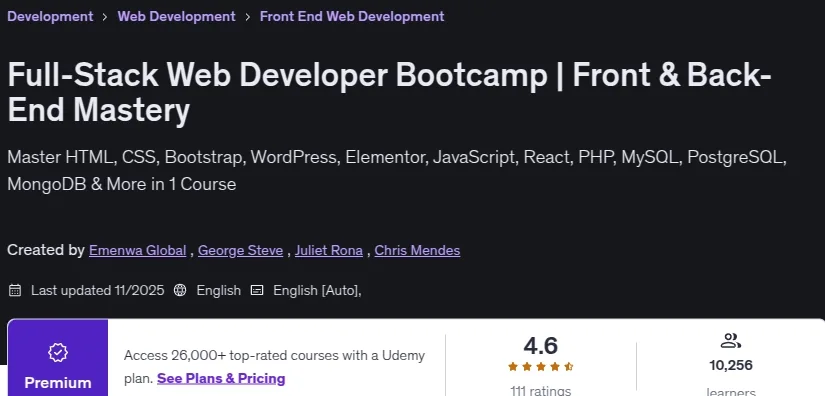825x396 pixels.
Task: Go to Web Development breadcrumb
Action: pos(176,16)
